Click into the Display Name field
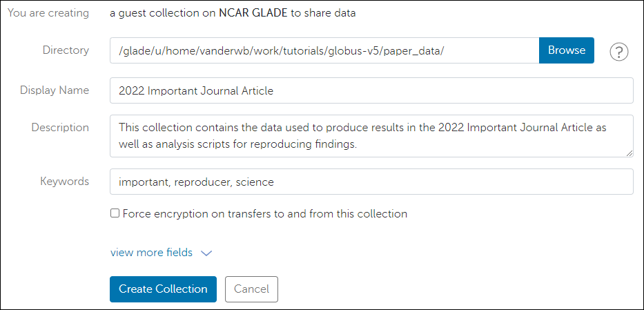Screen dimensions: 644x310 point(371,90)
